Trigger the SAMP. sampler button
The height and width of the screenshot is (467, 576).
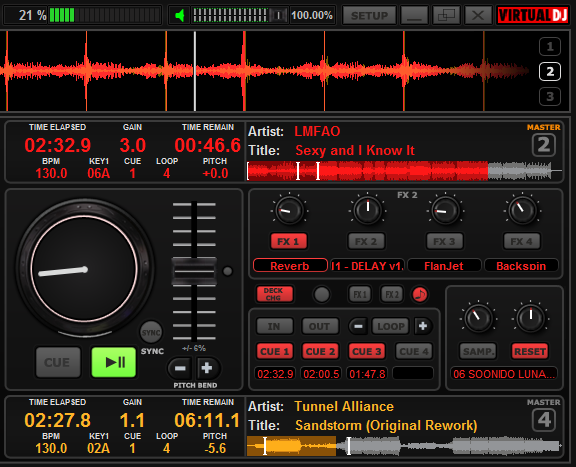478,351
